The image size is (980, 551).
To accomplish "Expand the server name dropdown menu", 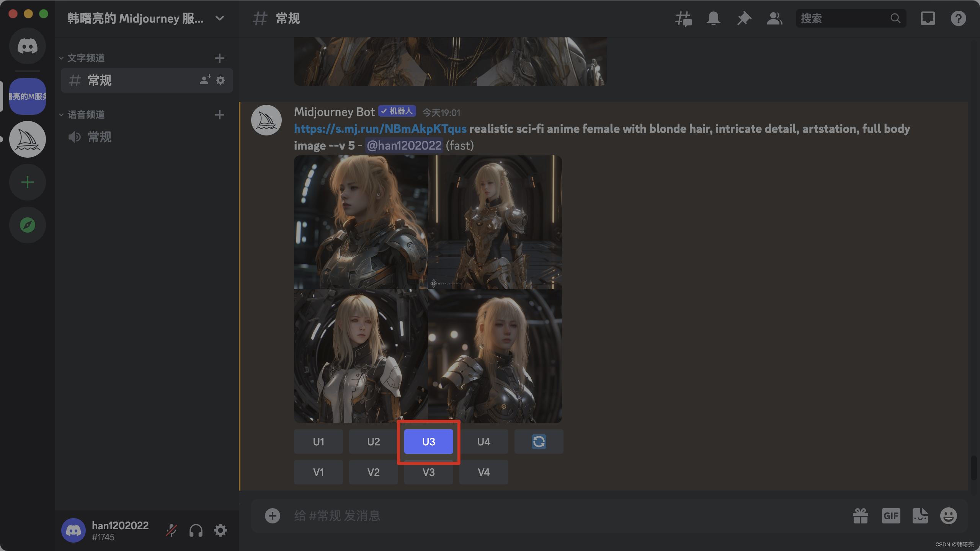I will pyautogui.click(x=220, y=18).
